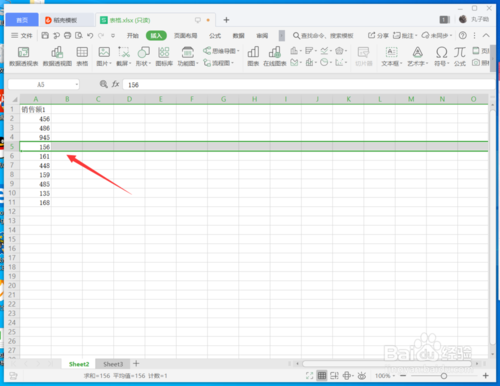Switch to the Sheet3 tab
The height and width of the screenshot is (386, 500).
point(113,364)
